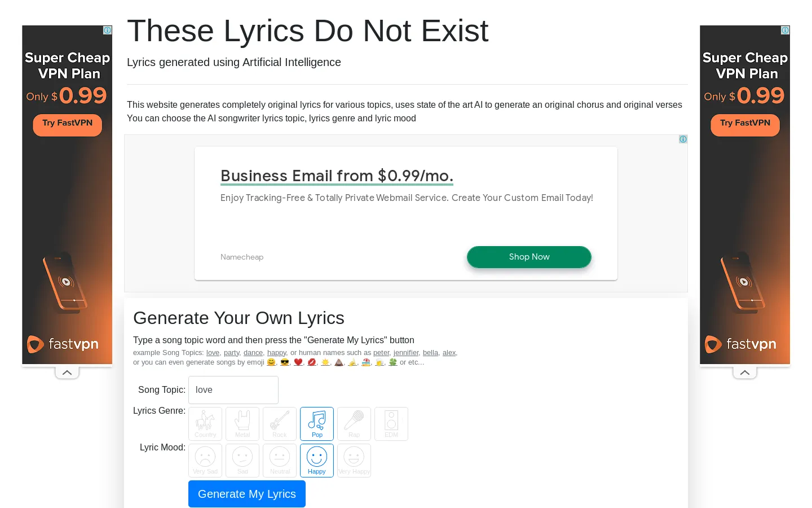Choose the Rock genre with guitar icon
This screenshot has height=508, width=812.
pyautogui.click(x=280, y=423)
